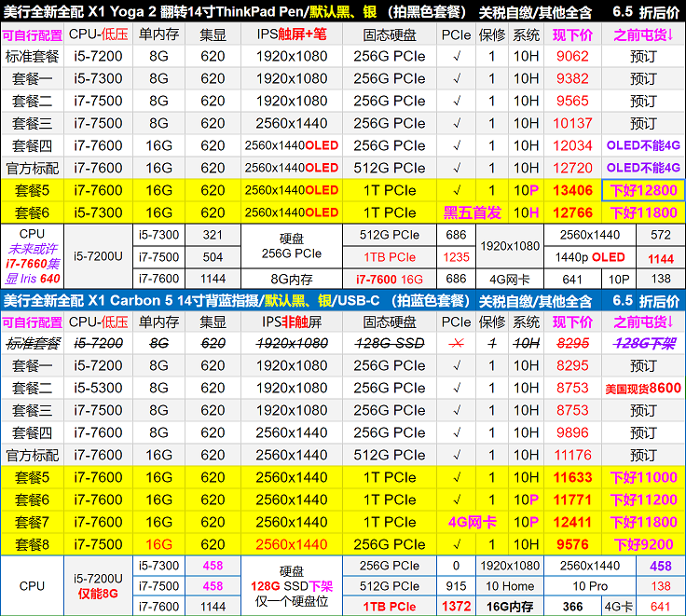Click the 366 price value
686x616 pixels.
tap(572, 607)
